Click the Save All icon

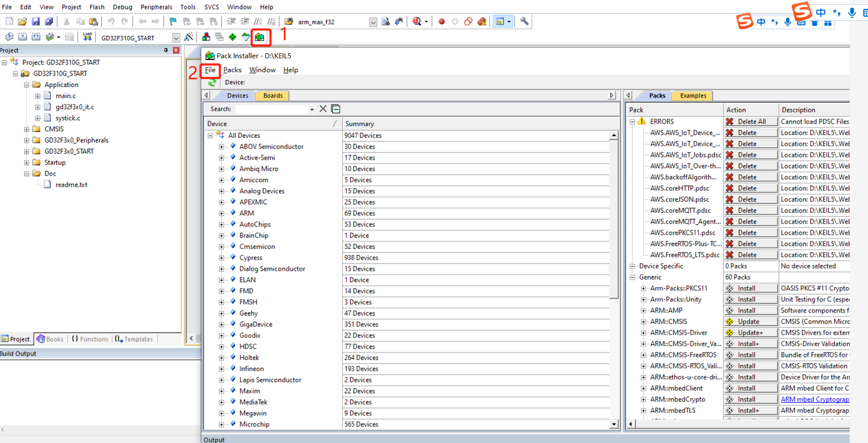(49, 21)
